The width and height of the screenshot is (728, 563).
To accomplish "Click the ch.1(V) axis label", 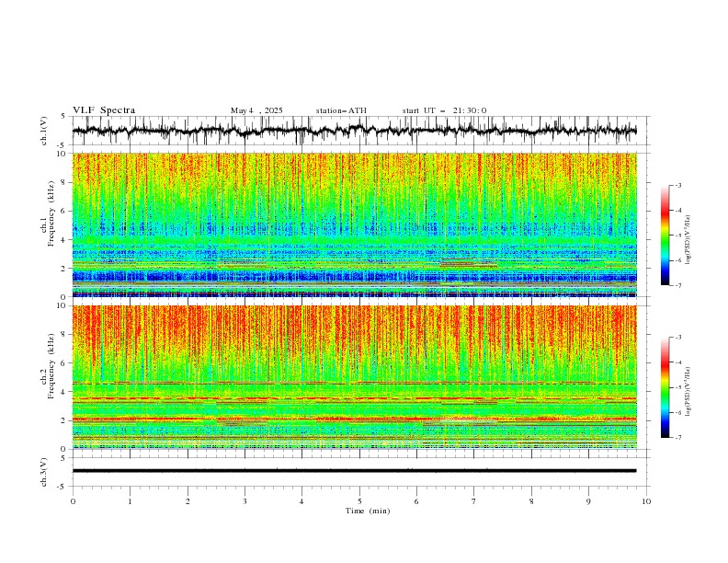I will 44,131.
